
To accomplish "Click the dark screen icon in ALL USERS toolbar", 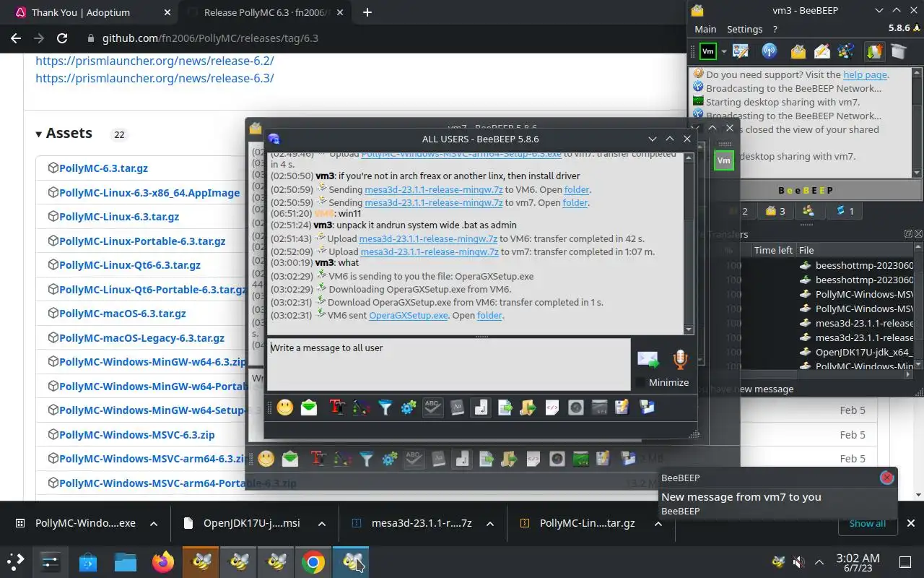I will [x=599, y=407].
